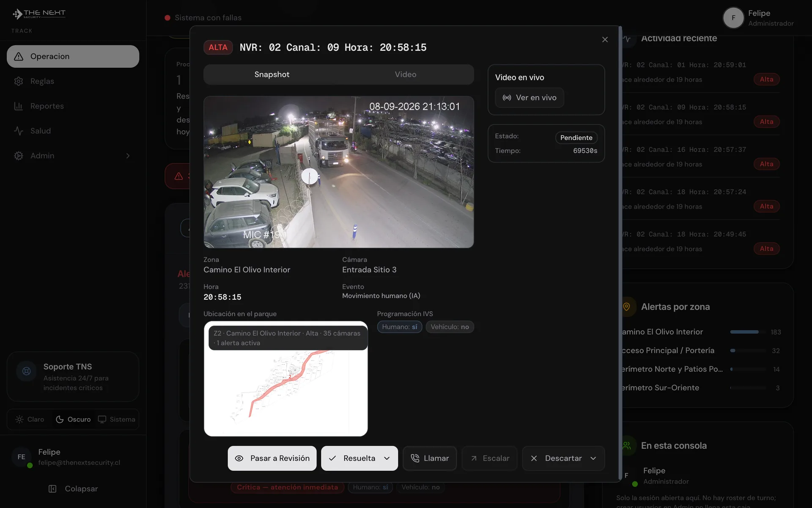Click the Reglas settings icon

click(x=19, y=81)
